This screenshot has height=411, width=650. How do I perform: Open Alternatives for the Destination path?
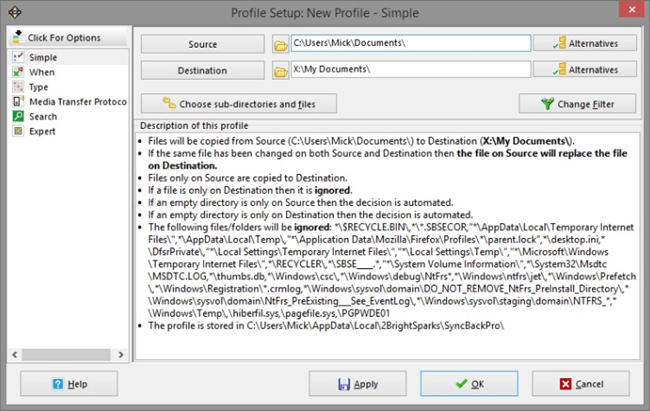585,69
